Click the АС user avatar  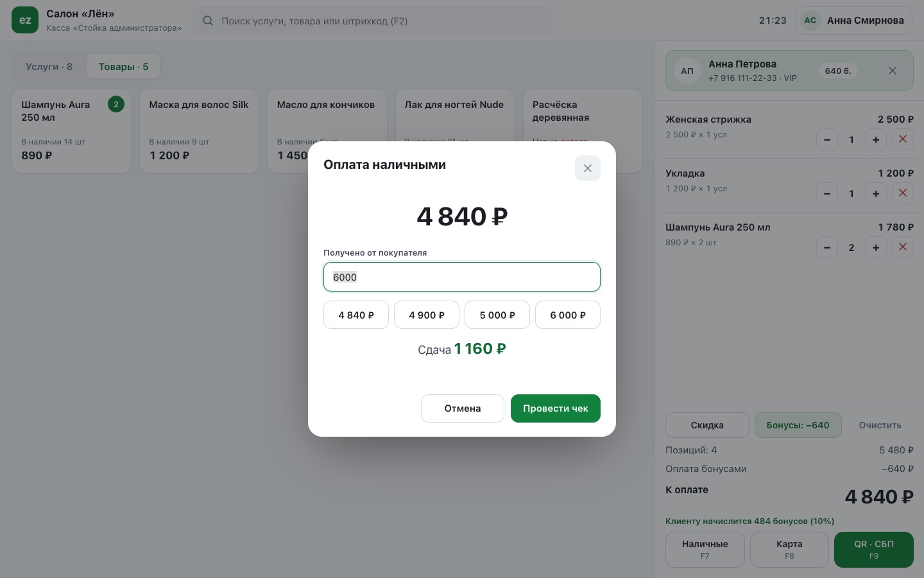tap(810, 21)
